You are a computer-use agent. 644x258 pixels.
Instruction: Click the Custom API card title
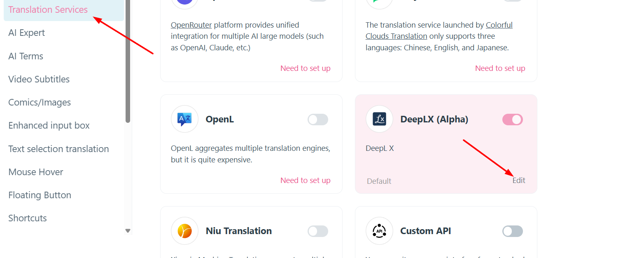click(x=426, y=231)
